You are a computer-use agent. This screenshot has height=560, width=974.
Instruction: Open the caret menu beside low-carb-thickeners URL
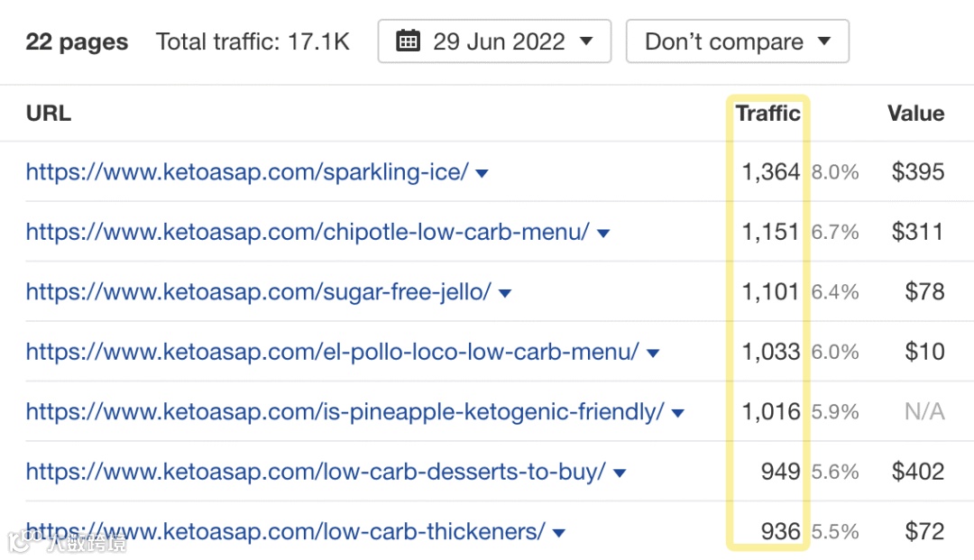[558, 532]
